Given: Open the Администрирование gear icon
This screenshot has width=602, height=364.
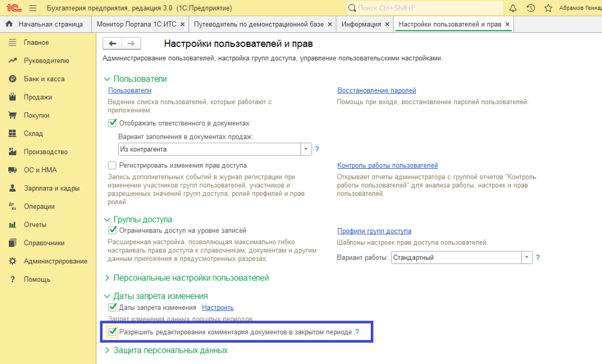Looking at the screenshot, I should (13, 261).
